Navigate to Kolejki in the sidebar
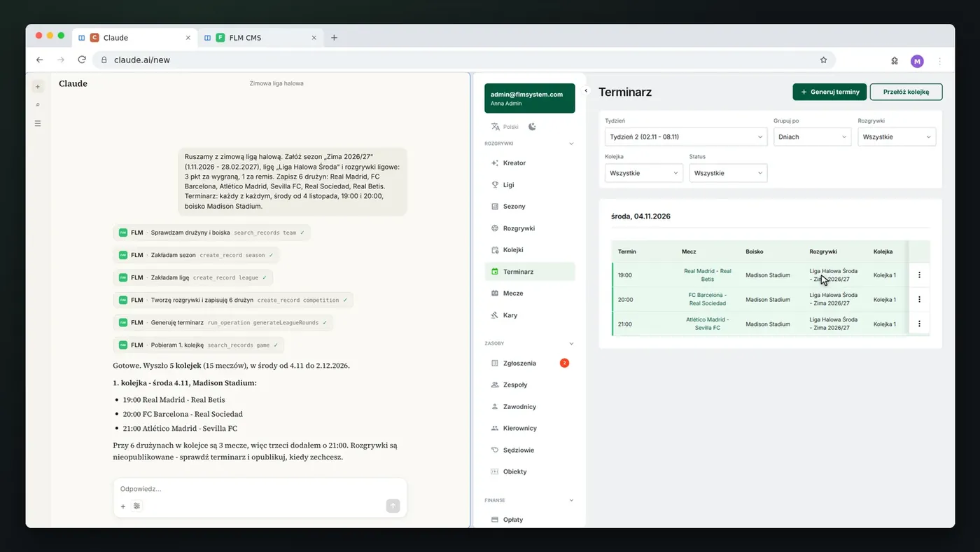The height and width of the screenshot is (552, 980). click(x=529, y=250)
